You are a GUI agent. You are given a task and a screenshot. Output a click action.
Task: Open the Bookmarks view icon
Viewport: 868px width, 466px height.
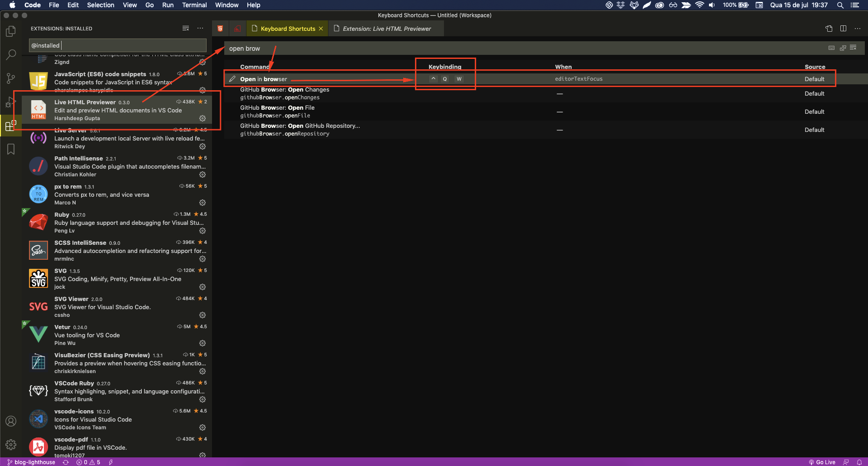click(x=11, y=149)
